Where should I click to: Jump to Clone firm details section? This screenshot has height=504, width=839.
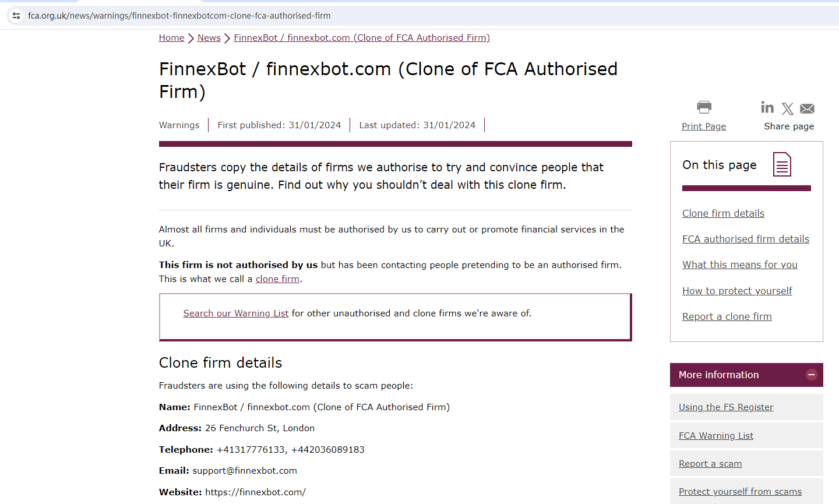(723, 213)
